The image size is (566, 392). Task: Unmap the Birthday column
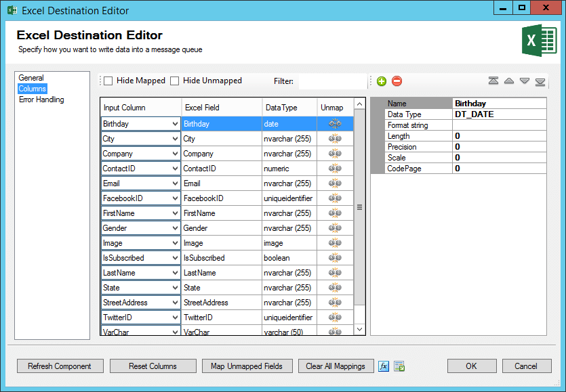(335, 124)
